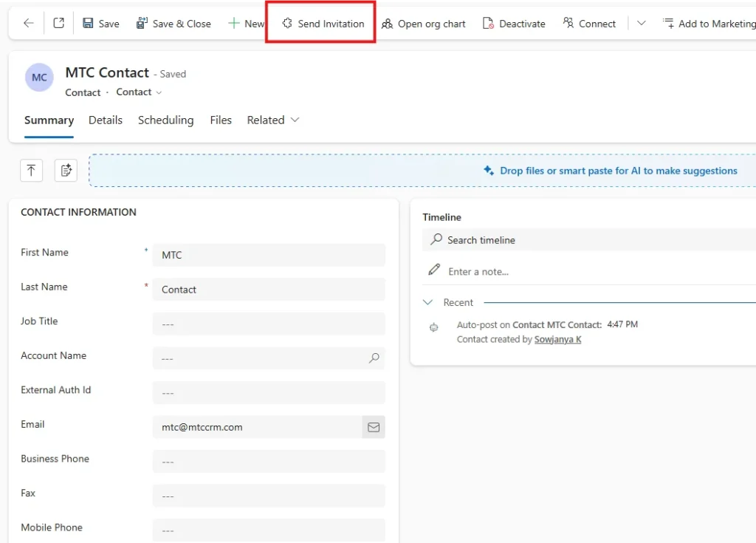
Task: Click Save & Close
Action: (x=173, y=24)
